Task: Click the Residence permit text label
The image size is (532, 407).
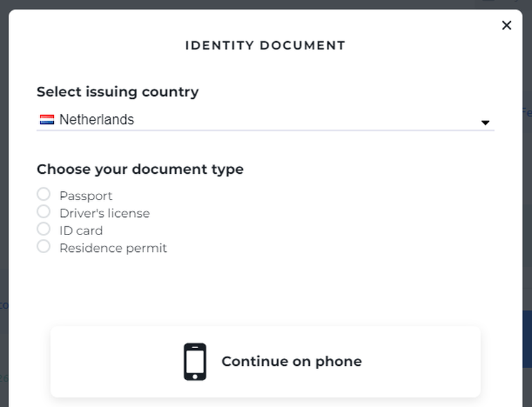Action: [113, 248]
